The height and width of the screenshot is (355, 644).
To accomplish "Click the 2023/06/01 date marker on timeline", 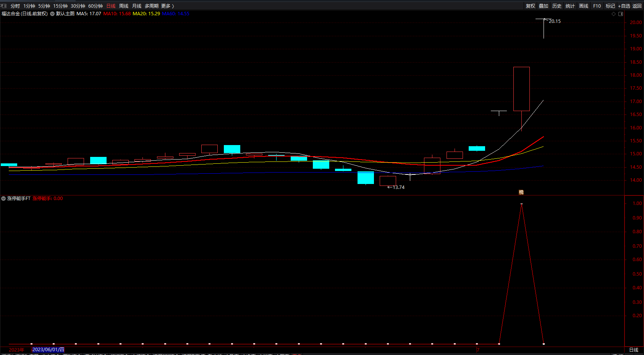I will coord(48,350).
